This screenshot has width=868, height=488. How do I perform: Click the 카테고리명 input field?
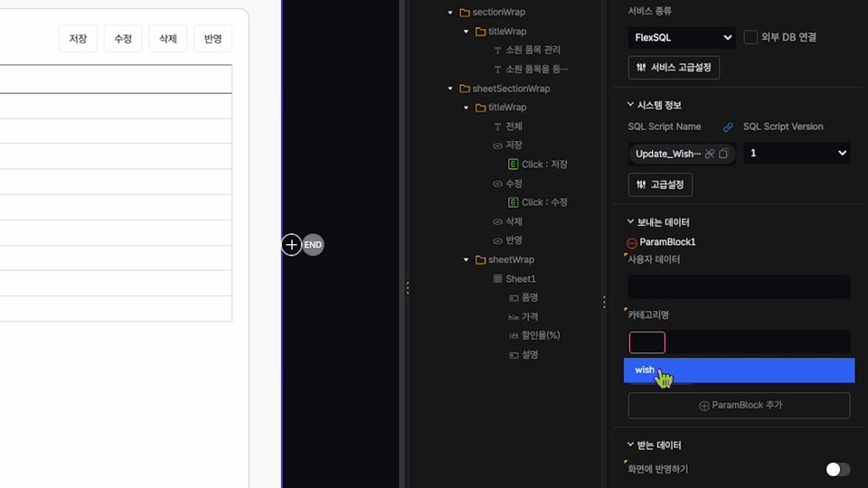(739, 343)
